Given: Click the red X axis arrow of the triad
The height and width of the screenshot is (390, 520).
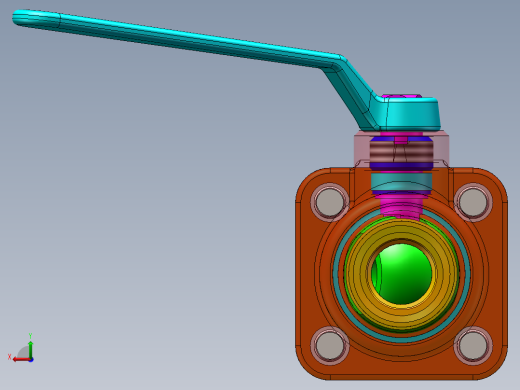Looking at the screenshot, I should 21,360.
